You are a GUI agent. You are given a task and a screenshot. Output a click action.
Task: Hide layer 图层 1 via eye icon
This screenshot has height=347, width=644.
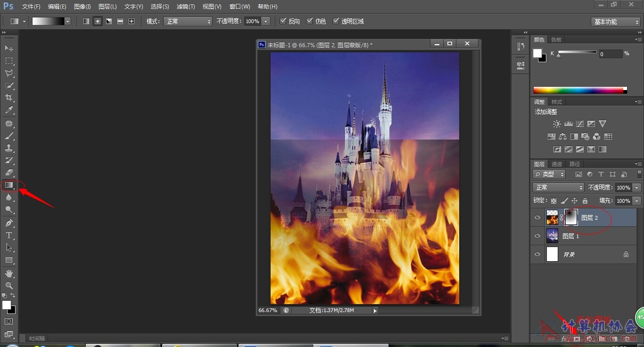[x=537, y=236]
